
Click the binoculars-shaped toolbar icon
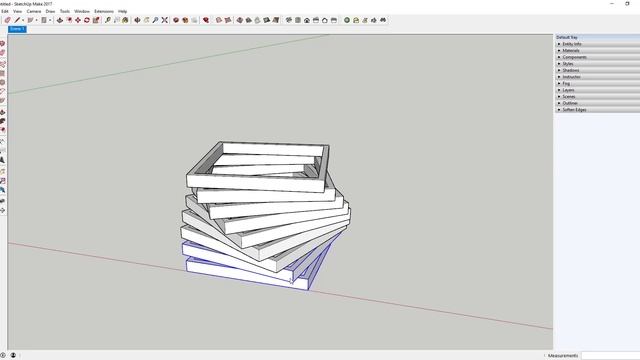point(383,20)
